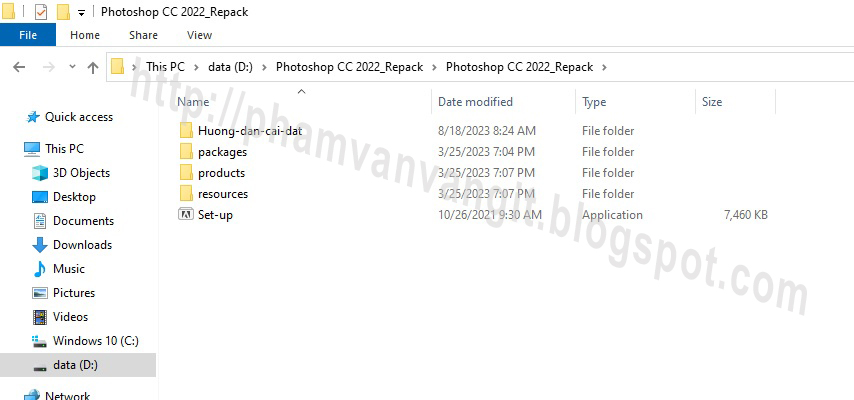Screen dimensions: 854x400
Task: Open the File menu
Action: 28,35
